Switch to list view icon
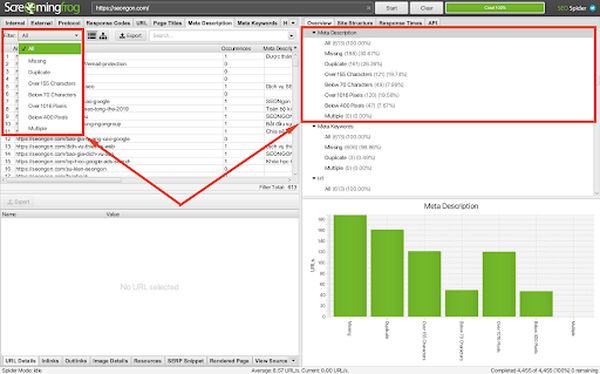Screen dimensions: 600x374 (92, 36)
